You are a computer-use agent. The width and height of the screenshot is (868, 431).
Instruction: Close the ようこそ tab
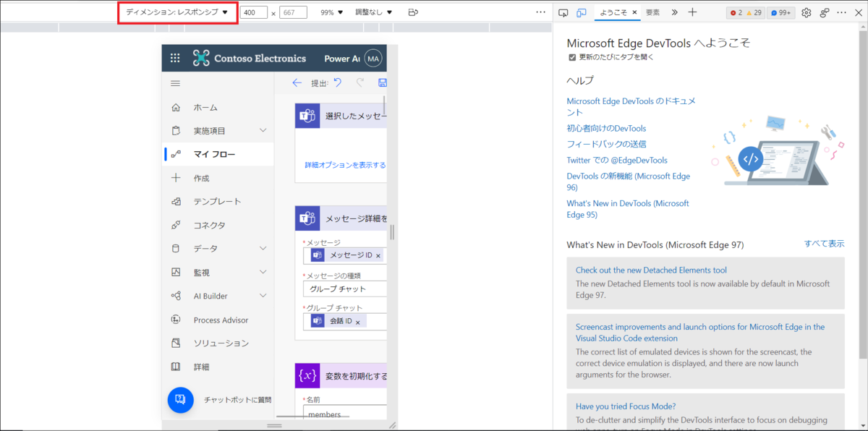635,12
